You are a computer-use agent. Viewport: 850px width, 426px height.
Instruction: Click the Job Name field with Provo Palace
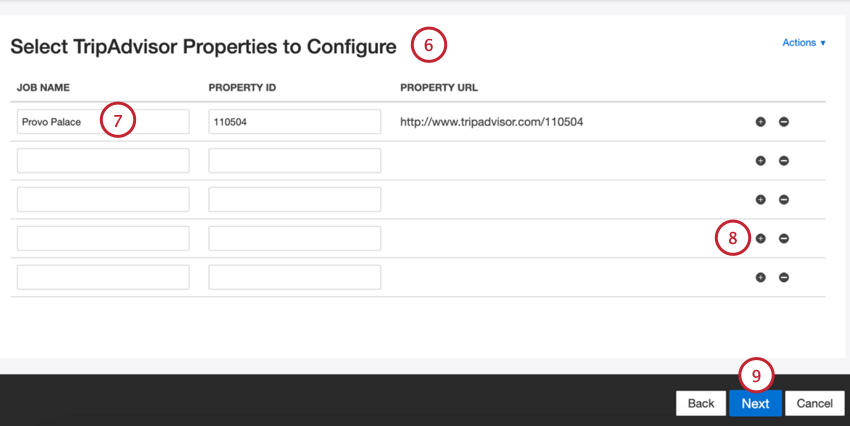click(60, 122)
